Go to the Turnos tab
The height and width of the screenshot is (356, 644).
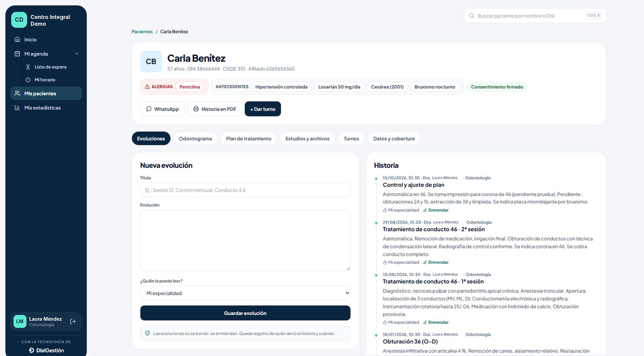(x=351, y=139)
